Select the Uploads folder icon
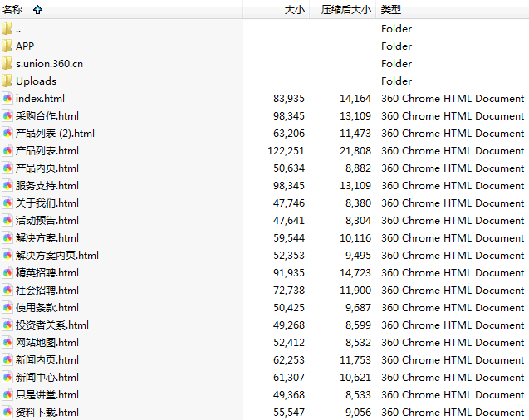 (x=7, y=81)
